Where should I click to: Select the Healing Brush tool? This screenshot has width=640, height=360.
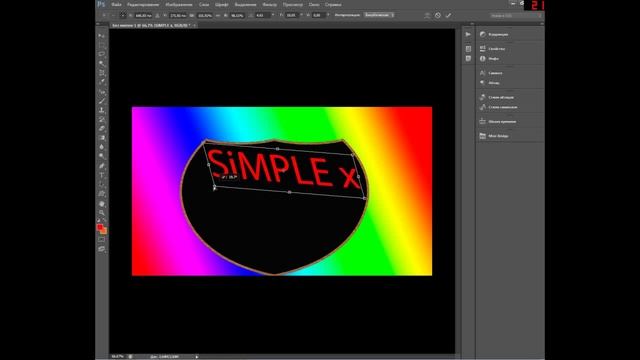coord(101,92)
